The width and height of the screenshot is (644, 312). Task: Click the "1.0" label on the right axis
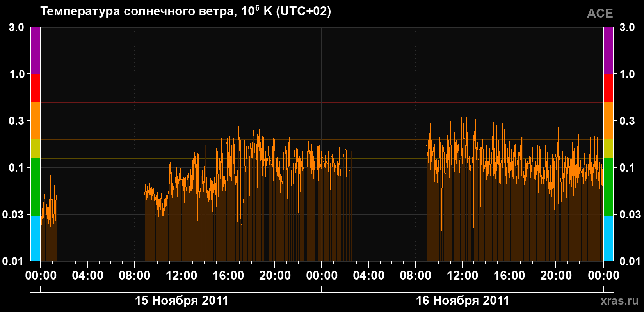click(x=627, y=74)
